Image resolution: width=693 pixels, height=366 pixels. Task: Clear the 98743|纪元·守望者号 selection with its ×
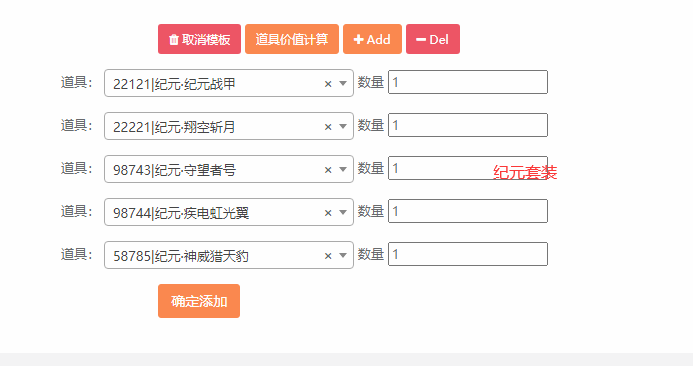coord(328,170)
